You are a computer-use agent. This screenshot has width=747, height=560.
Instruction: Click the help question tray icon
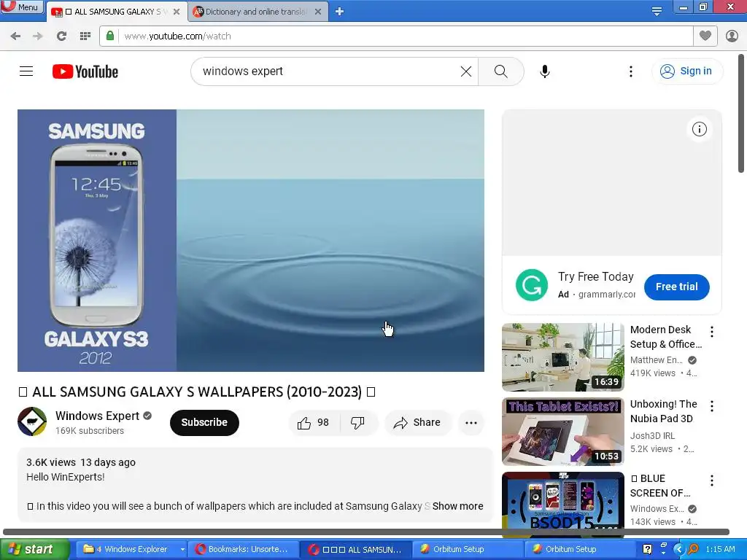(647, 549)
